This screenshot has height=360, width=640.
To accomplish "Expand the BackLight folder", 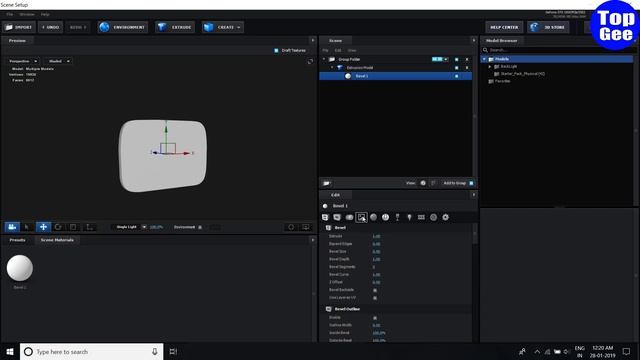I will 490,67.
